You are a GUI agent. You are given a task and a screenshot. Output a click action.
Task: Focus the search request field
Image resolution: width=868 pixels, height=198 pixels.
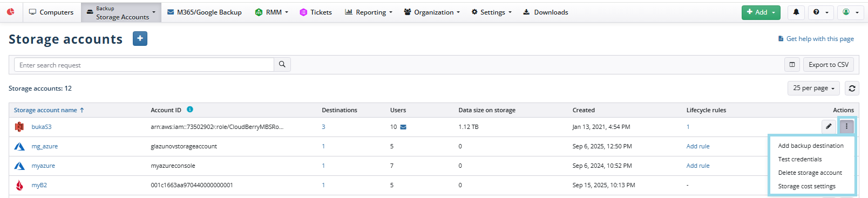[144, 65]
